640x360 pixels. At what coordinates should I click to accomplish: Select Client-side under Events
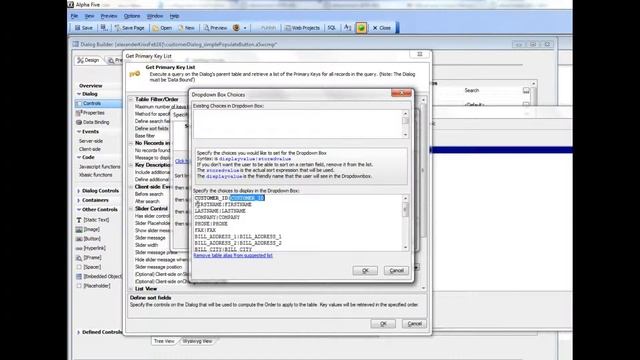point(90,149)
